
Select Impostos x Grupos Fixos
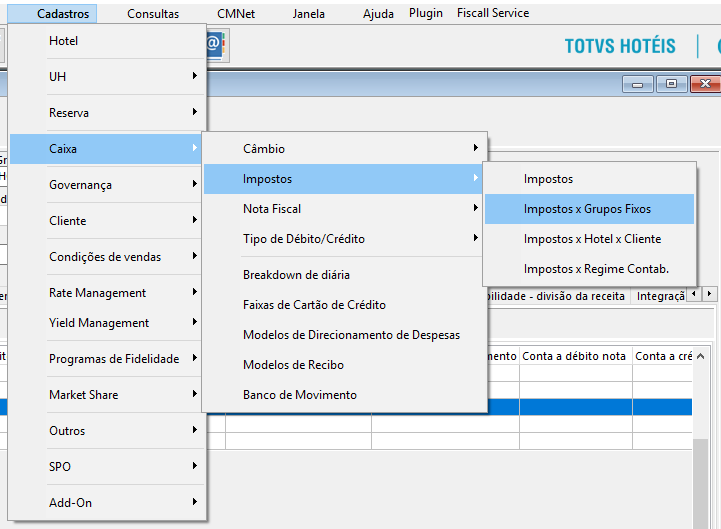pyautogui.click(x=589, y=209)
